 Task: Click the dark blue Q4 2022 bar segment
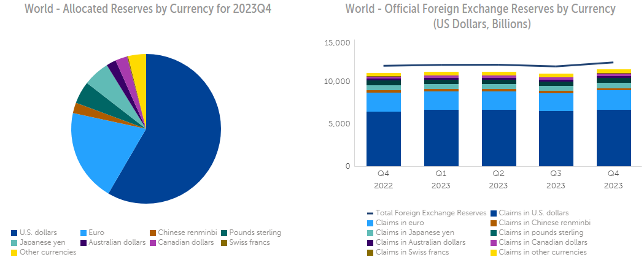coord(384,139)
